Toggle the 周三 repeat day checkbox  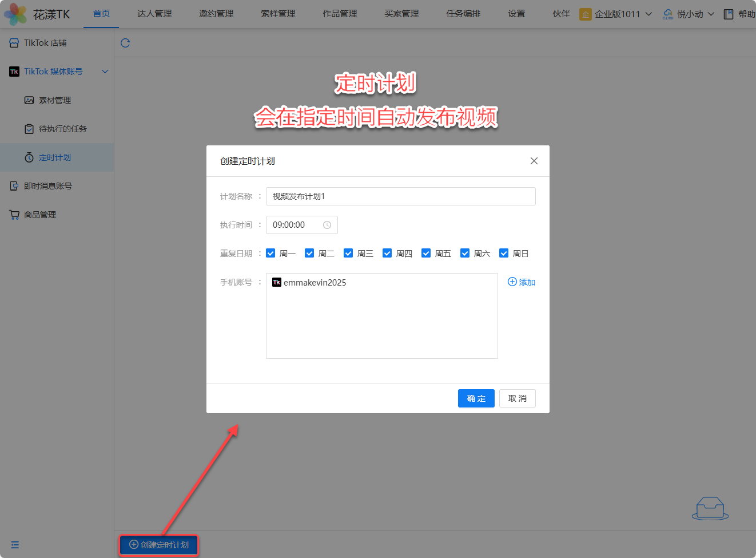pyautogui.click(x=348, y=253)
